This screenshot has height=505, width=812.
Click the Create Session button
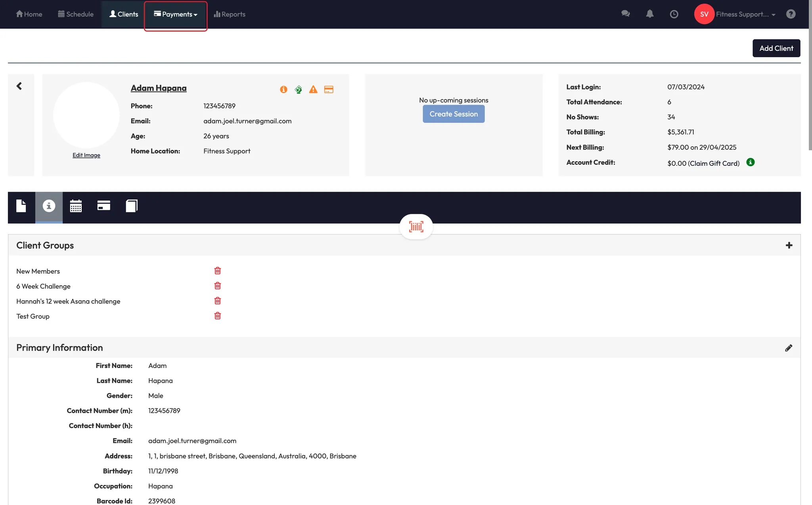click(454, 114)
